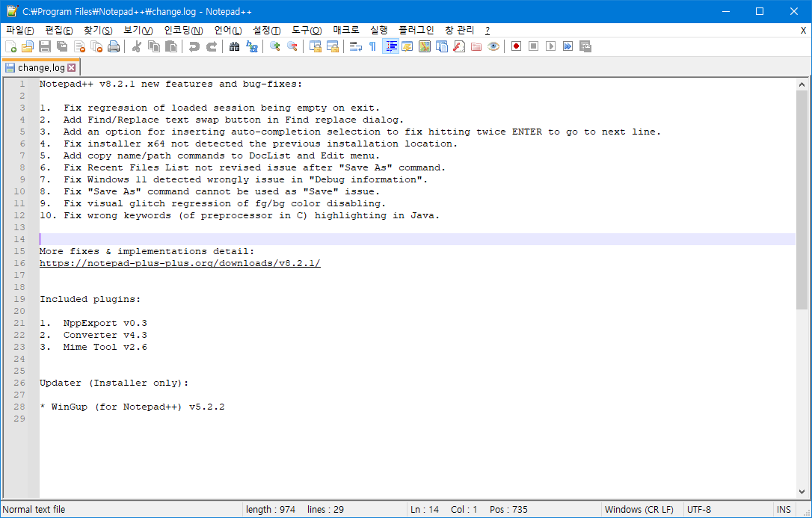Toggle the highlighted indent guide button
The width and height of the screenshot is (812, 518).
[390, 46]
